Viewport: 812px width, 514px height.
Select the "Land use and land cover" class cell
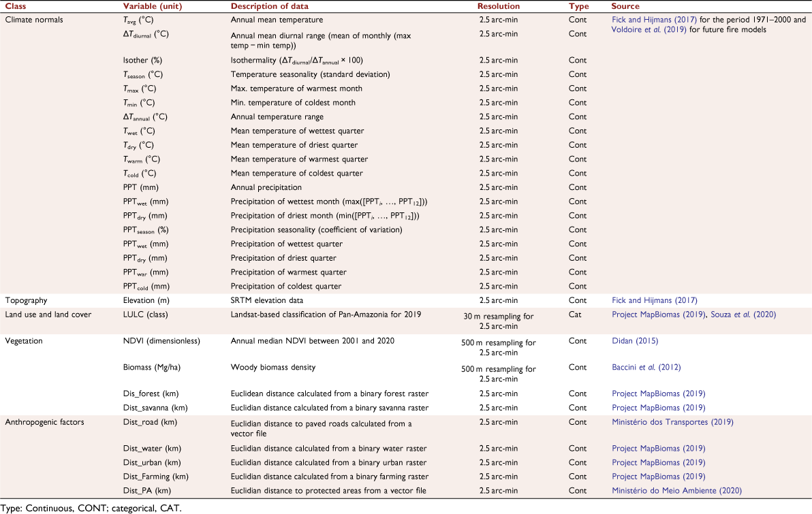coord(48,315)
